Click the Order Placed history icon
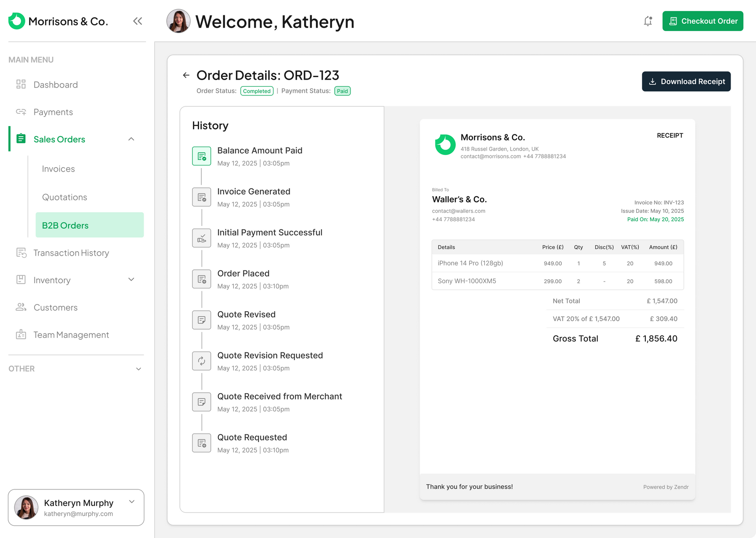The width and height of the screenshot is (756, 538). coord(202,279)
